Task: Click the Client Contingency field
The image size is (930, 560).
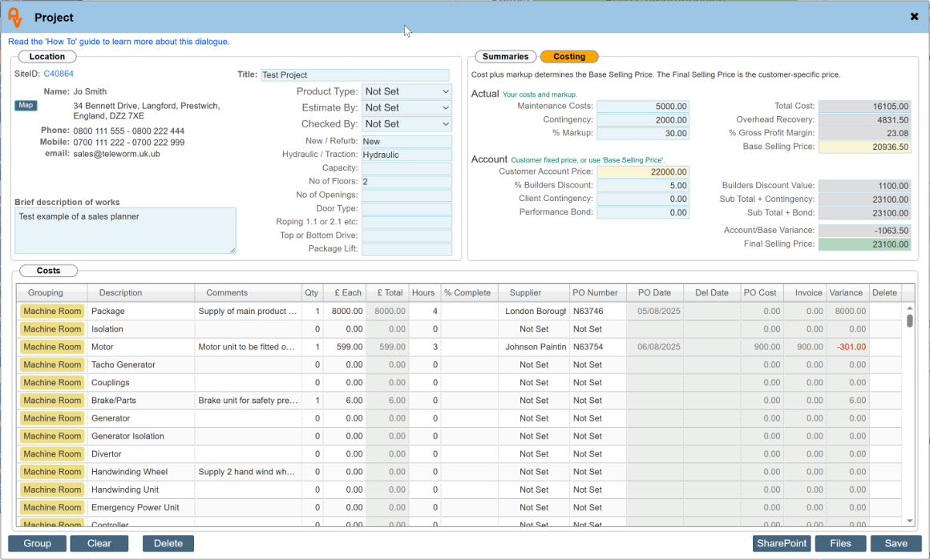Action: click(x=643, y=199)
